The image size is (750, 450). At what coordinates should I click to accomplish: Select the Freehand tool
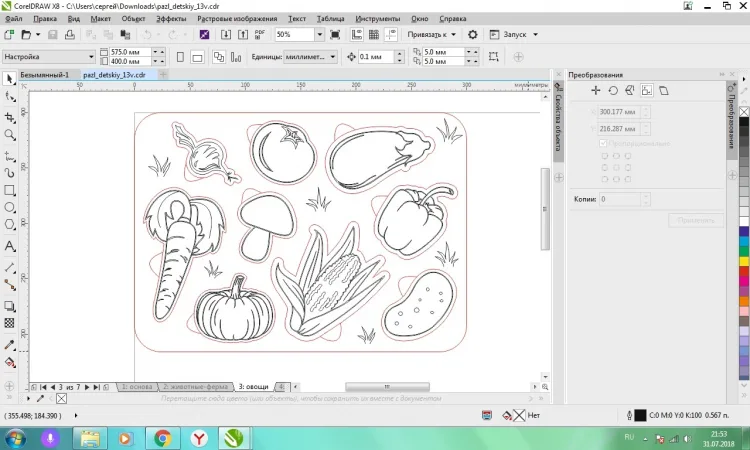pyautogui.click(x=10, y=156)
